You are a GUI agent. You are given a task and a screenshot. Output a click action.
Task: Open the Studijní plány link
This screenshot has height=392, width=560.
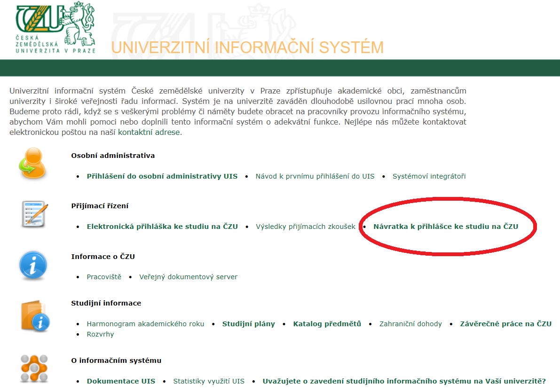[x=249, y=323]
